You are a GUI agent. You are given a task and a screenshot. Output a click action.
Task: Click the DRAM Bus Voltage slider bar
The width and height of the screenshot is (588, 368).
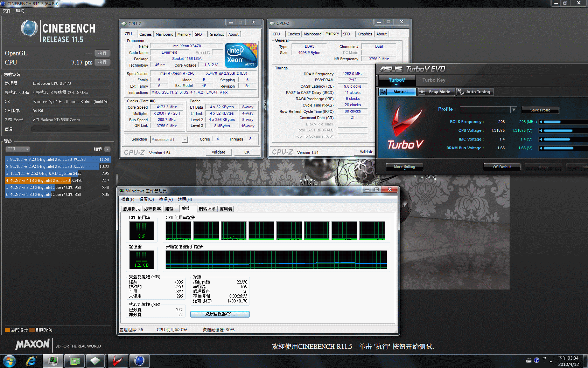565,148
